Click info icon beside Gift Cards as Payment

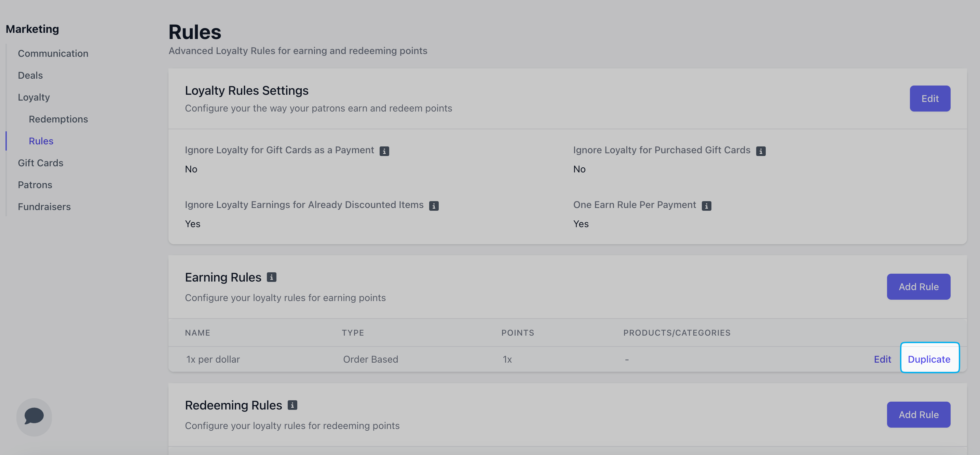point(384,151)
